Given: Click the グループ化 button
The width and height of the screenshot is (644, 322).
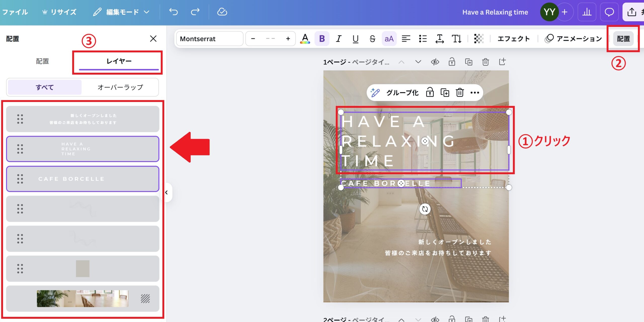Looking at the screenshot, I should click(402, 93).
